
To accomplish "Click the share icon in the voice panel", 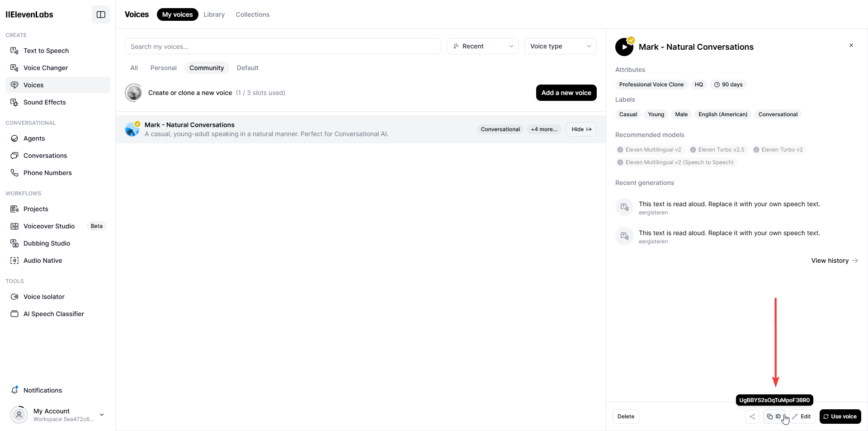I will 752,417.
